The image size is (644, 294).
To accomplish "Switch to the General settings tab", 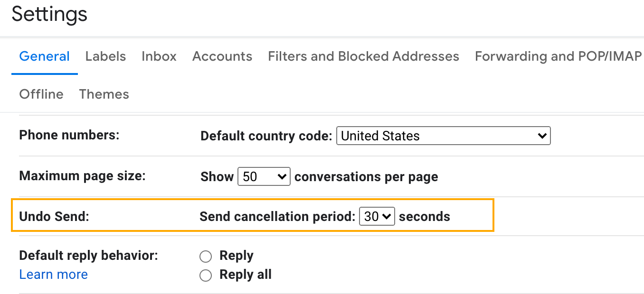I will point(44,56).
